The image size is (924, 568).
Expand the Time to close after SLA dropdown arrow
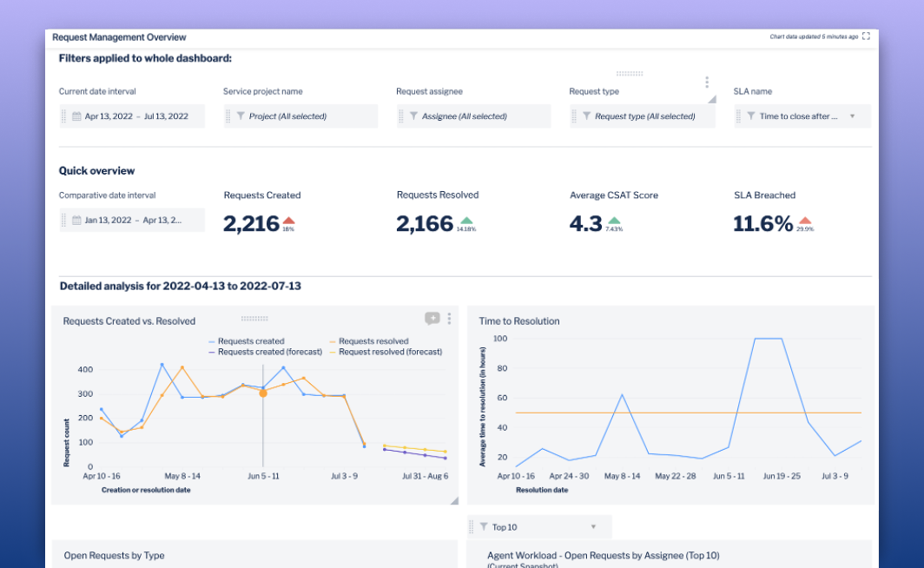852,116
